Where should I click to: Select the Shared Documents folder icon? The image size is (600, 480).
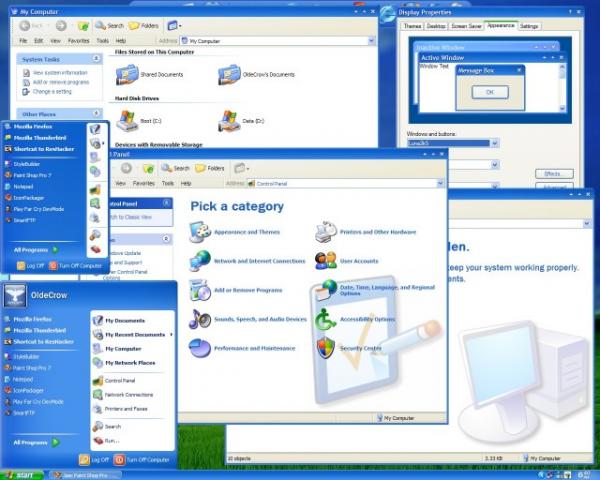coord(127,75)
